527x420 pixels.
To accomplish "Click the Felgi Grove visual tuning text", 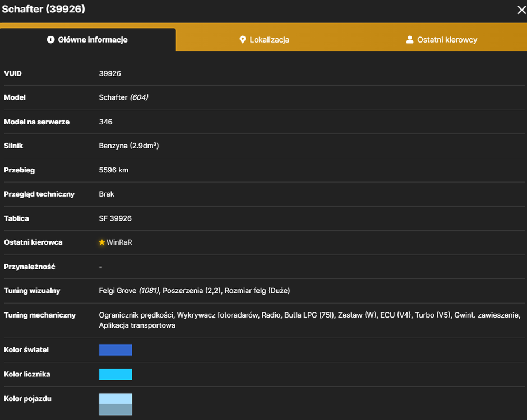I will [129, 291].
